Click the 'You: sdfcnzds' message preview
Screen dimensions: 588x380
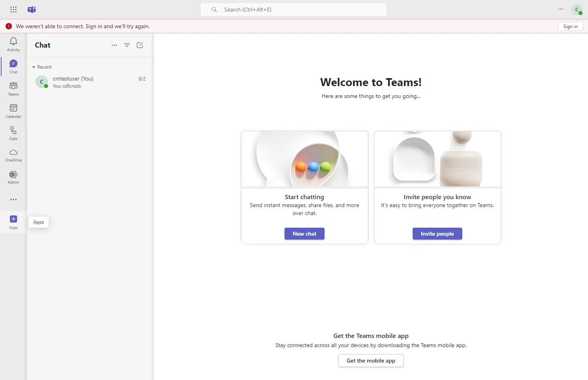(67, 86)
